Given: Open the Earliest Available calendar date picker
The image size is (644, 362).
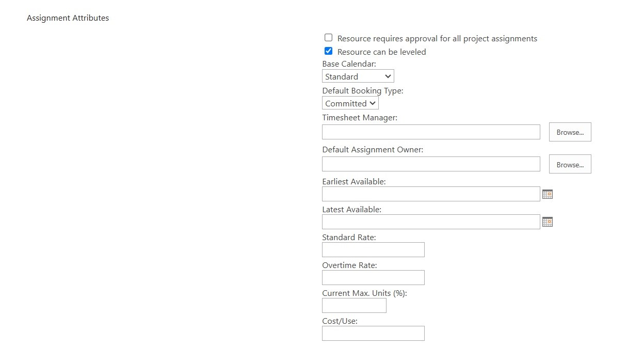Looking at the screenshot, I should point(548,194).
